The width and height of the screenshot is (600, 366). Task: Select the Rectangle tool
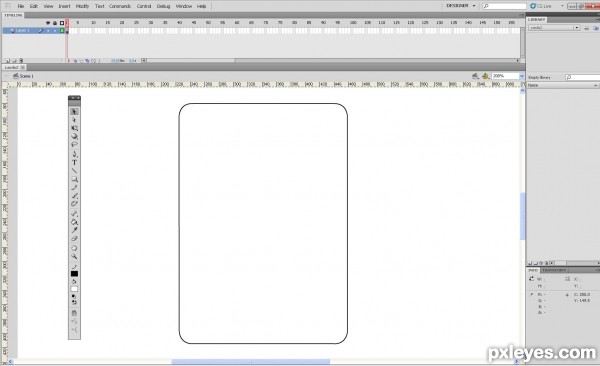coord(74,179)
